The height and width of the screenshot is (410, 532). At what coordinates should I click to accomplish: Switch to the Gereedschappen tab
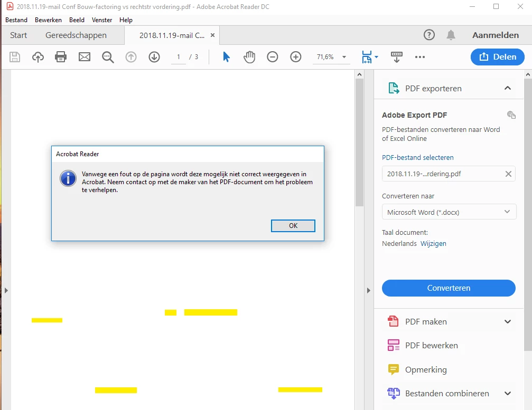pyautogui.click(x=76, y=35)
